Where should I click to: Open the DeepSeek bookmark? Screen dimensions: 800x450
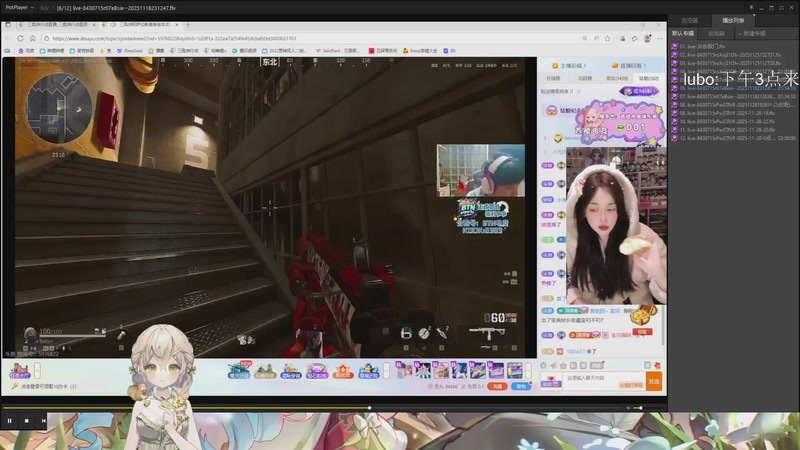130,51
